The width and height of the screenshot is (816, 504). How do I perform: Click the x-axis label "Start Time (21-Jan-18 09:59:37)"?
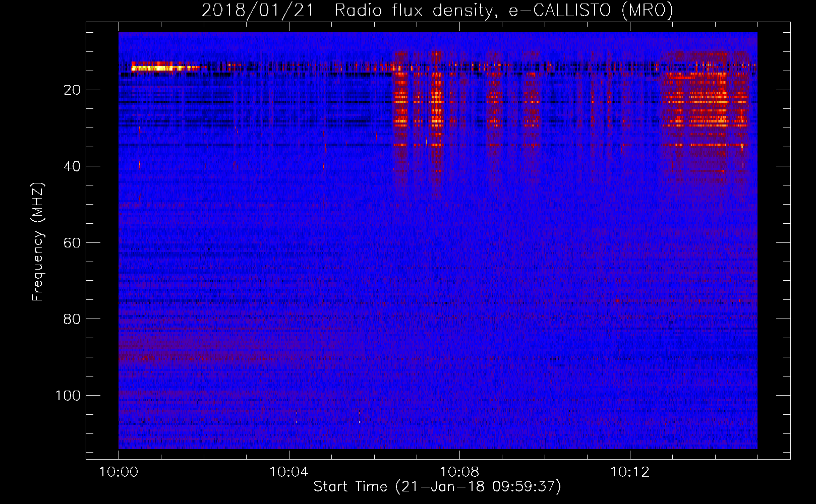pyautogui.click(x=437, y=487)
